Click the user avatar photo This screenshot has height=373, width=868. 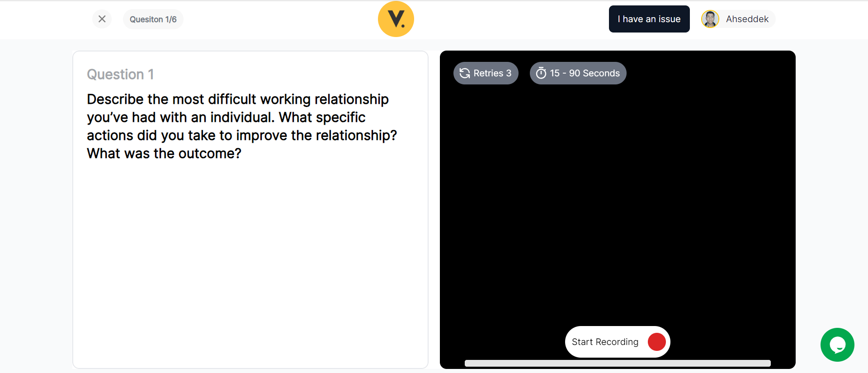click(x=710, y=19)
